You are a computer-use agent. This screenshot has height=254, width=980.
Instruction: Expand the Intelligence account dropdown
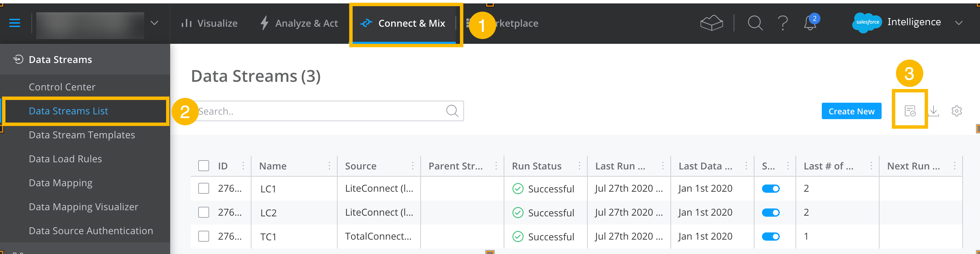point(959,23)
